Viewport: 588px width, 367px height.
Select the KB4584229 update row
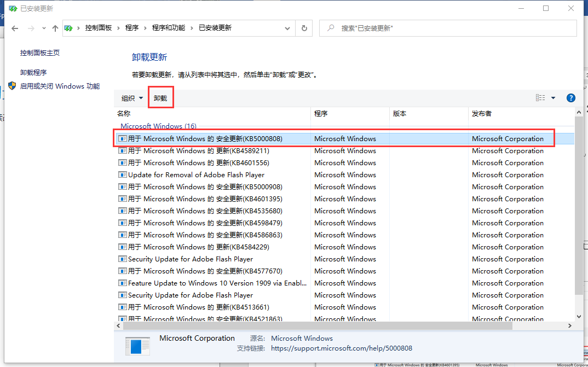(344, 247)
